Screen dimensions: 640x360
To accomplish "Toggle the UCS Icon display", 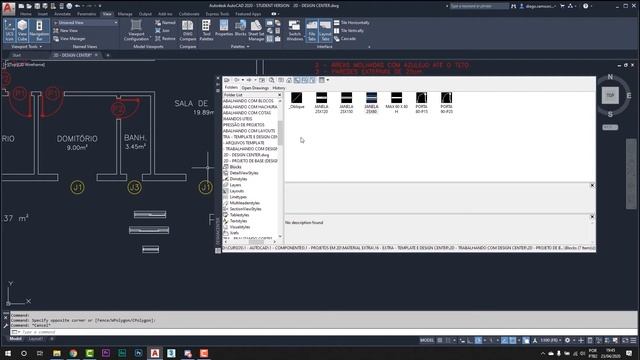I will (x=9, y=30).
